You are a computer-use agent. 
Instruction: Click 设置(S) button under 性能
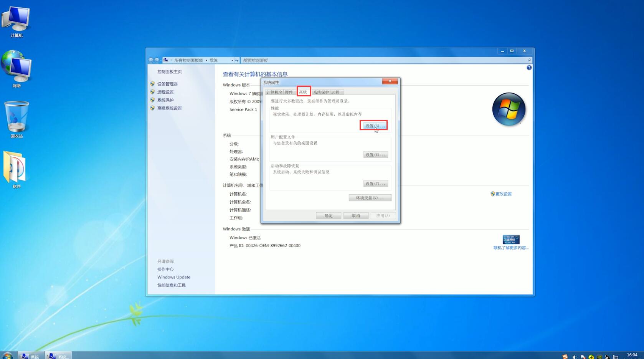point(375,126)
